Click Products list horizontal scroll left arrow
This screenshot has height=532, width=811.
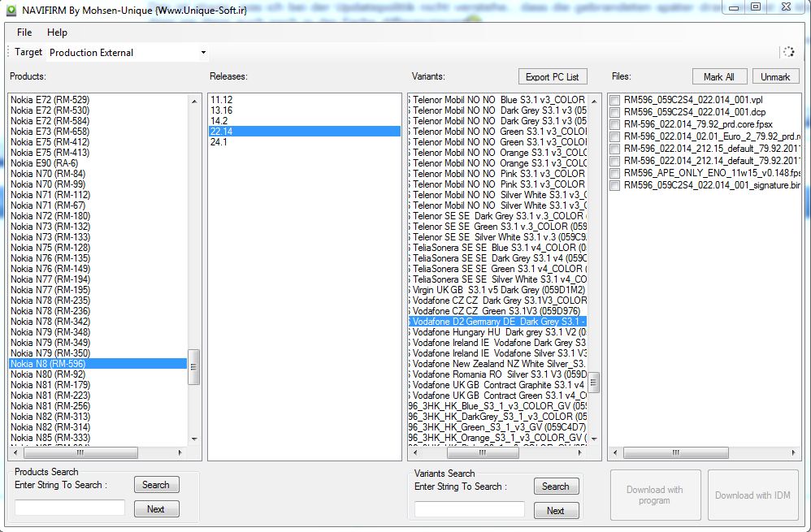point(15,452)
